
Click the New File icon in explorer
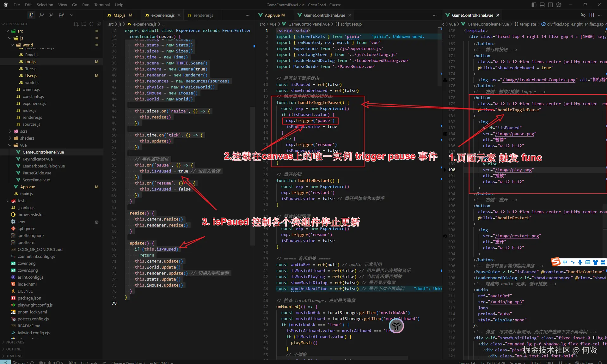pyautogui.click(x=76, y=24)
